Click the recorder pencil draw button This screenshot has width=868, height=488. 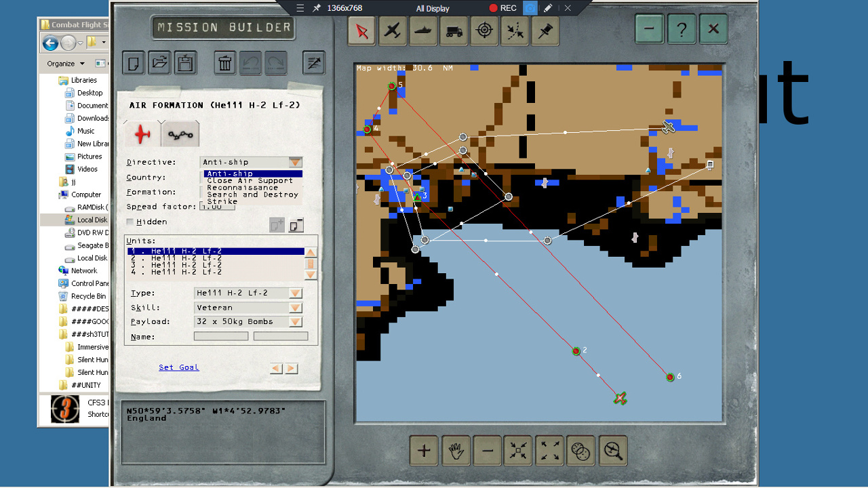click(548, 8)
